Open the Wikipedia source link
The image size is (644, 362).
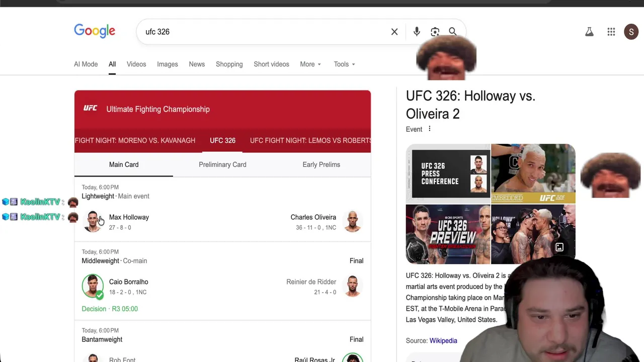coord(443,341)
